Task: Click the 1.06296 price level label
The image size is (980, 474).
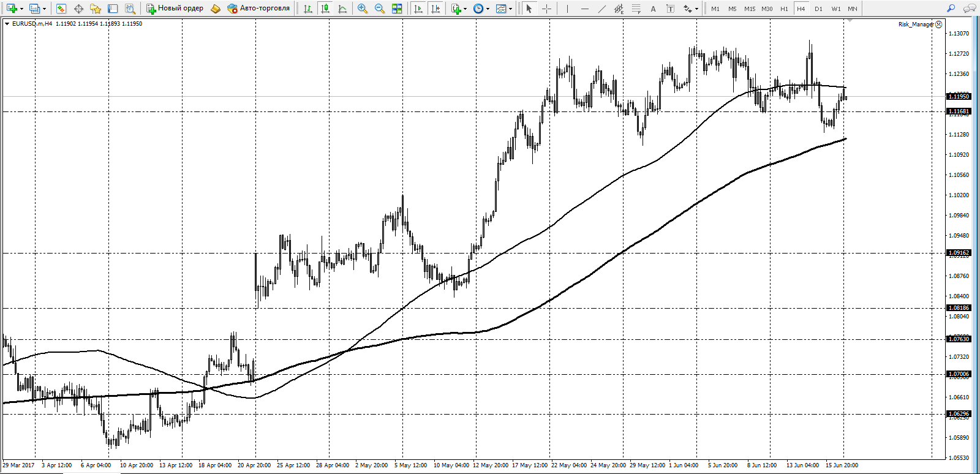Action: [959, 414]
